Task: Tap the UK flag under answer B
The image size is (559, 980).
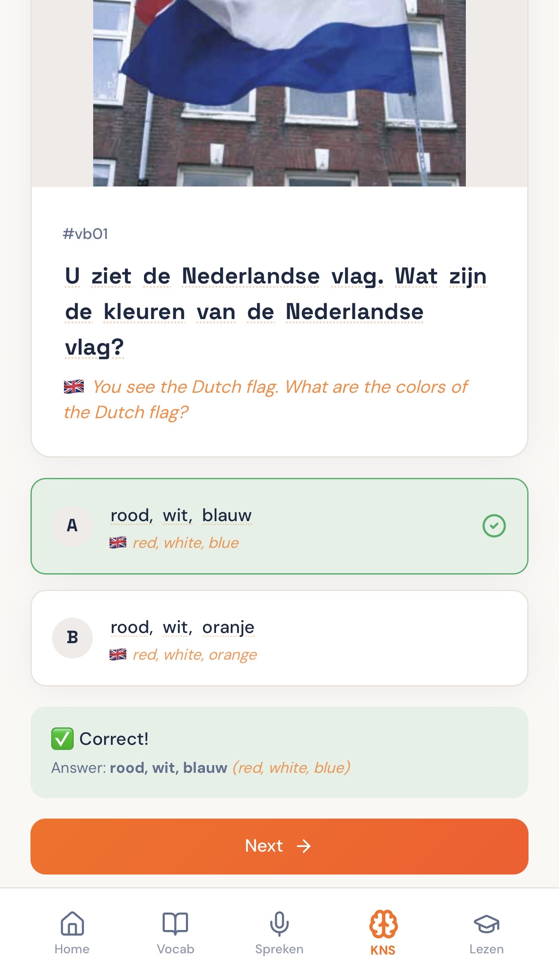Action: coord(118,655)
